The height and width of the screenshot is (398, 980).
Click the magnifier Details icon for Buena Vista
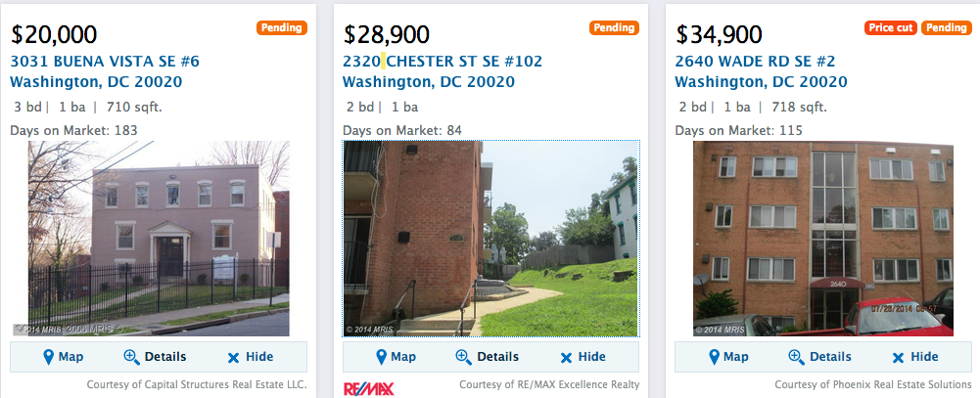coord(132,357)
